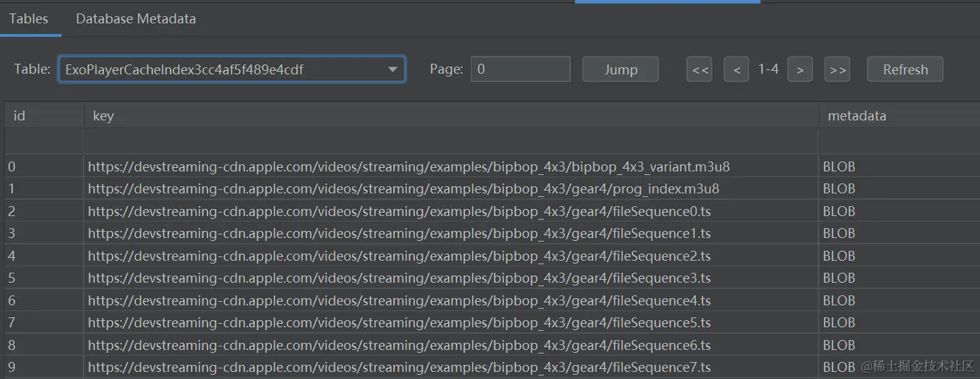
Task: Select the bipbop_4x3_variant.m3u8 key cell
Action: (452, 166)
